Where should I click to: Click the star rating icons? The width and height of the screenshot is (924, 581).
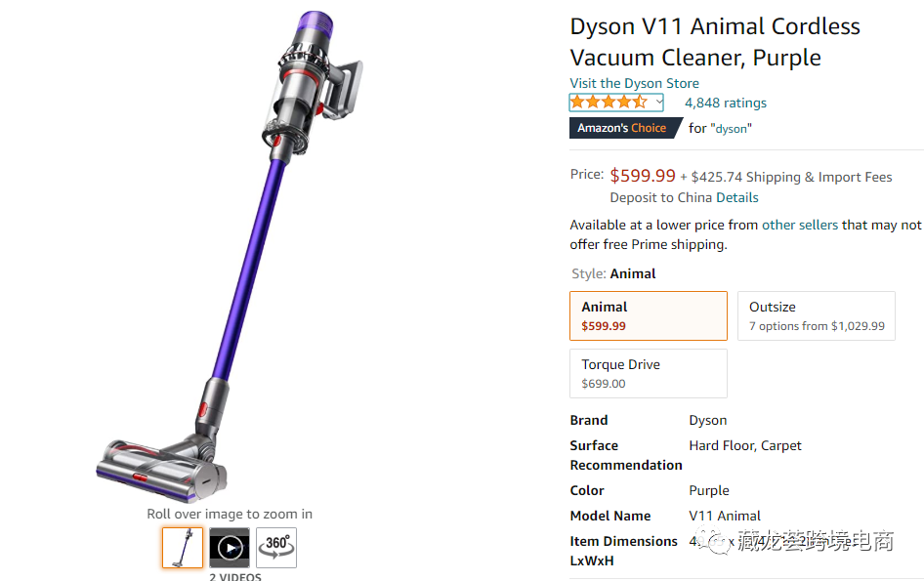point(609,103)
